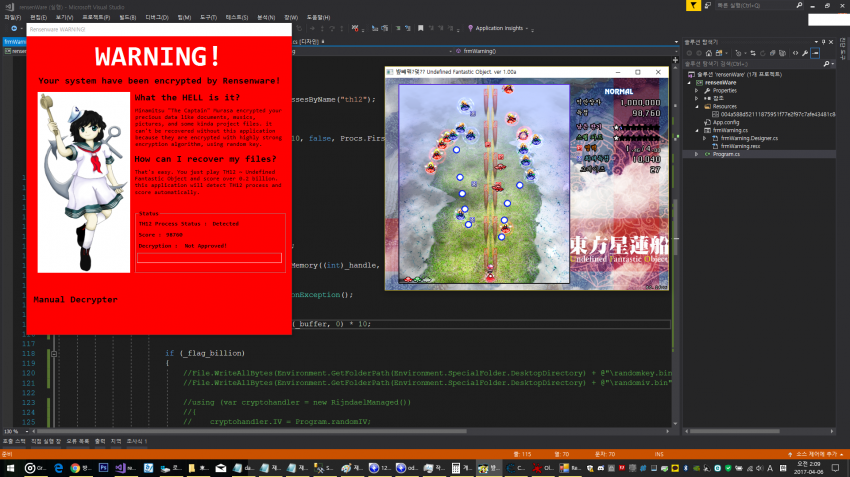Open the 프로젝트(P) menu

click(x=96, y=17)
